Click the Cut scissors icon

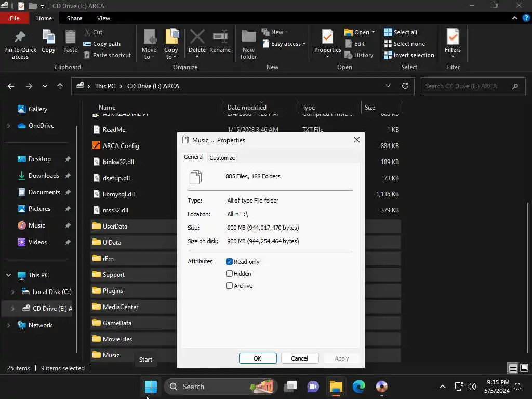click(x=87, y=32)
